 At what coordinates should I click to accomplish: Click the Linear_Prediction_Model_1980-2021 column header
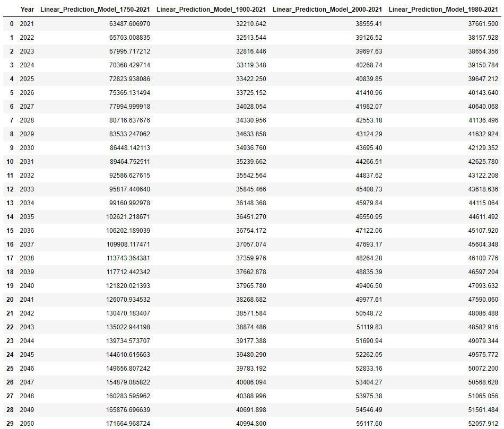point(443,9)
